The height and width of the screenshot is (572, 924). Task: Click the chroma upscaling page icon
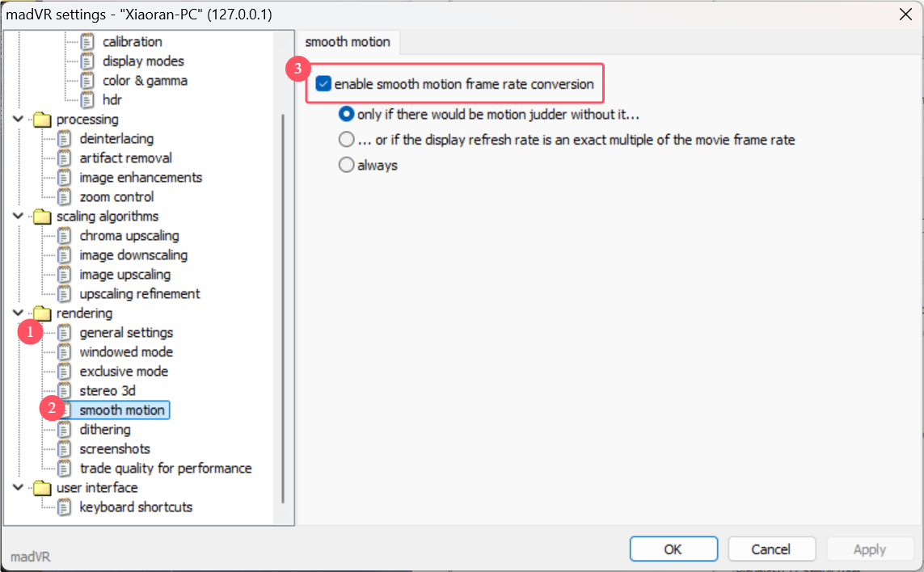(x=65, y=236)
